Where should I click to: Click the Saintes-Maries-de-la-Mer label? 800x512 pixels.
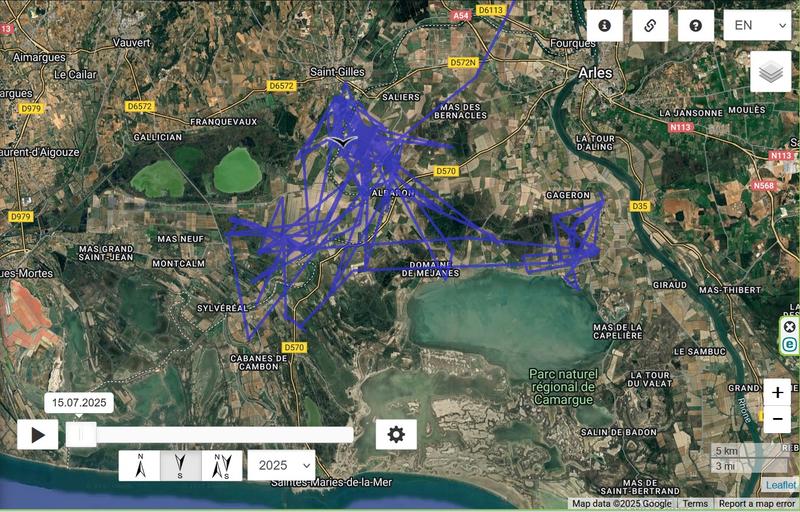[x=332, y=482]
